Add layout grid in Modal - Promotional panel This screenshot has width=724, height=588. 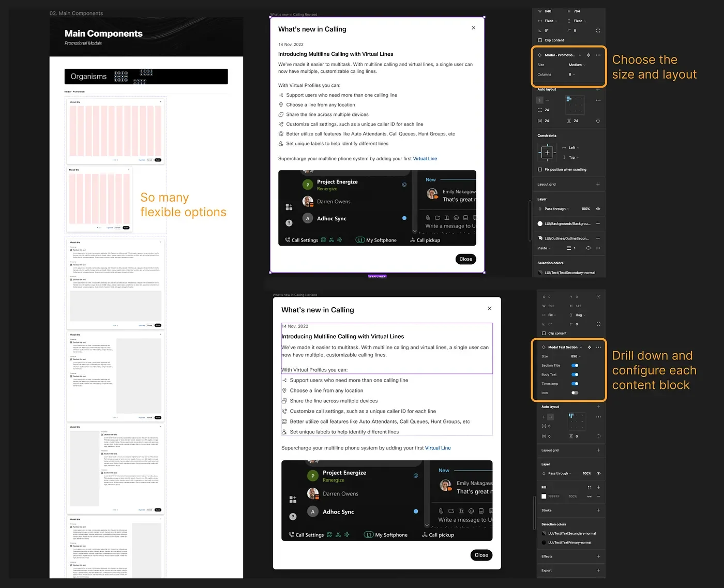598,184
